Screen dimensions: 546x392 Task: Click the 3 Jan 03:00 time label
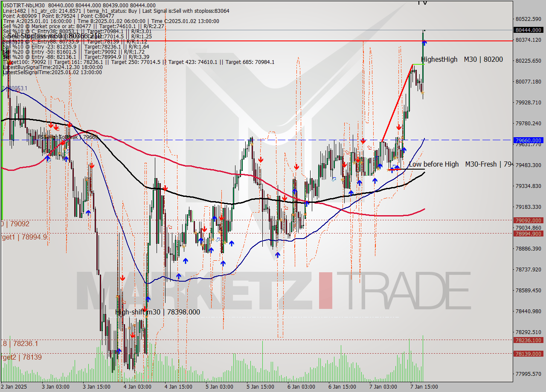[x=55, y=387]
